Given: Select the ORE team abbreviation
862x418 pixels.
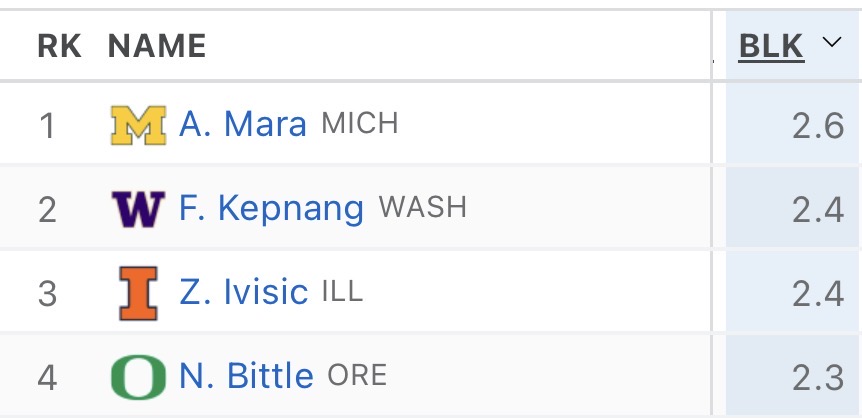Looking at the screenshot, I should pyautogui.click(x=357, y=376).
